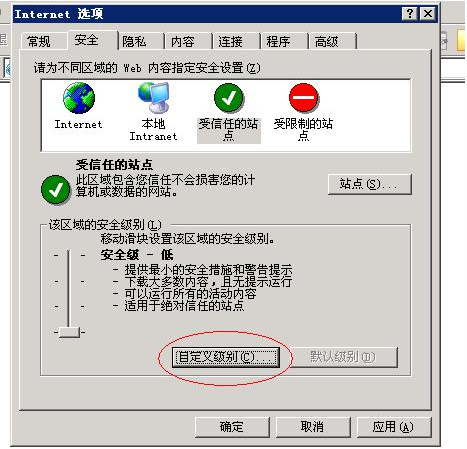Select the 受限制的站点 red icon
Viewport: 467px width, 449px height.
pos(304,98)
